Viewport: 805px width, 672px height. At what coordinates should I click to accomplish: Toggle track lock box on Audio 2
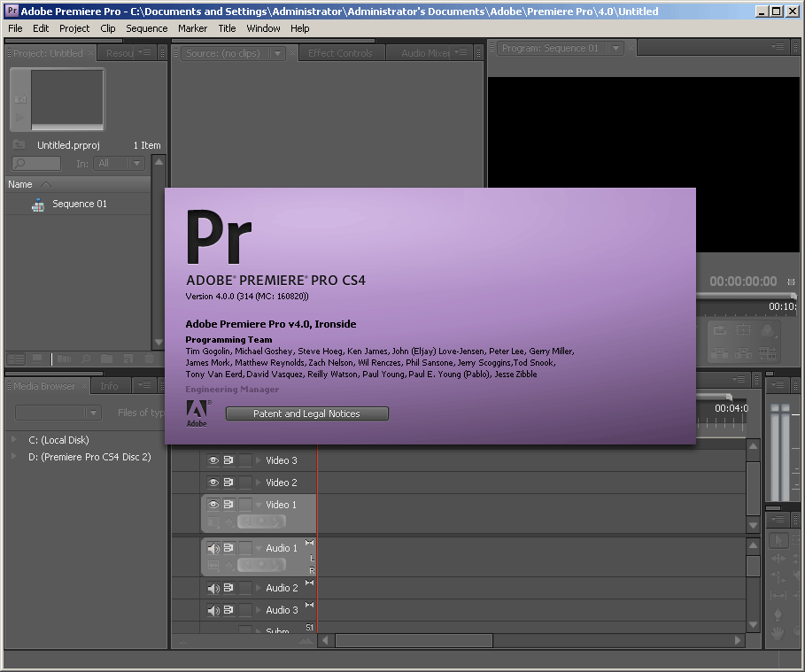coord(245,588)
